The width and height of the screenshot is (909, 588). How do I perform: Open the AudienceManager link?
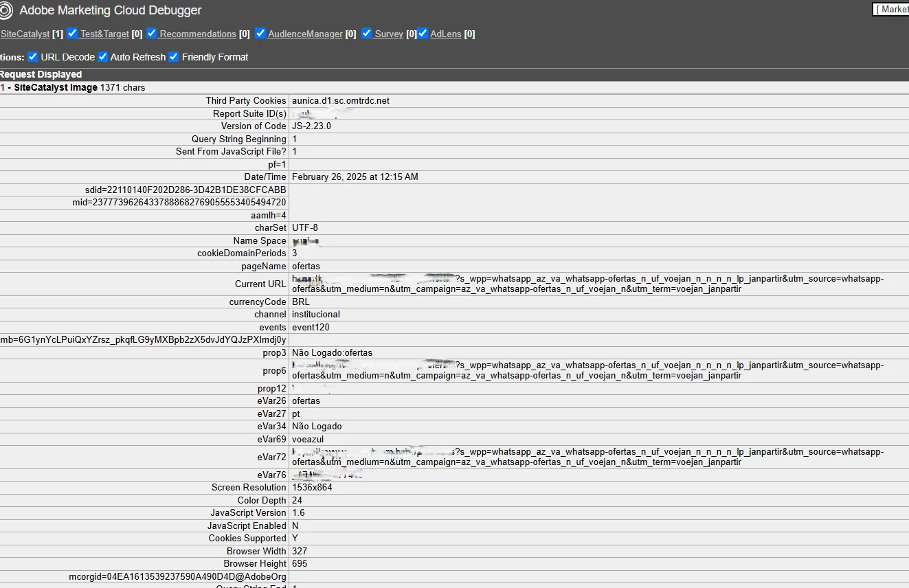(305, 34)
